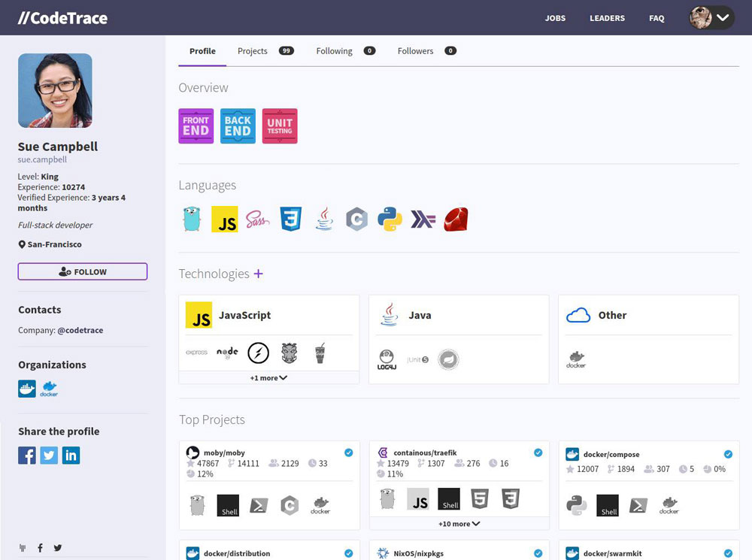Switch to the Projects tab
The image size is (752, 560).
click(265, 51)
